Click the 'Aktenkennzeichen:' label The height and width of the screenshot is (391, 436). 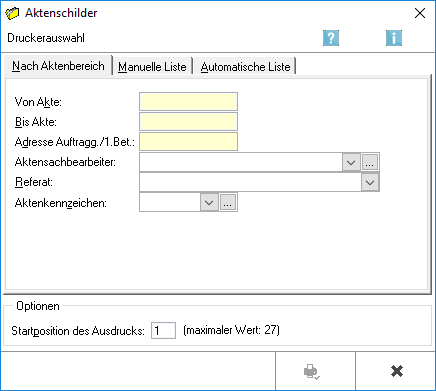[61, 203]
